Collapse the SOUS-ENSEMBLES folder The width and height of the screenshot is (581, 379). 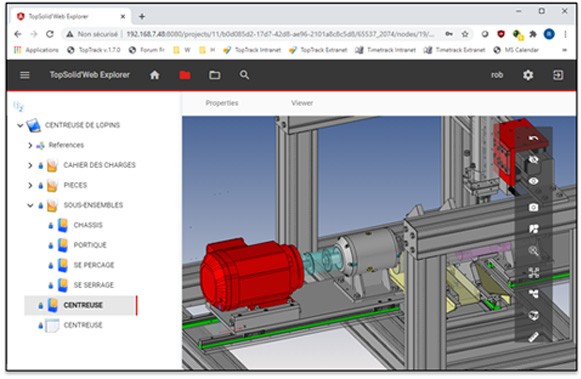[x=30, y=205]
